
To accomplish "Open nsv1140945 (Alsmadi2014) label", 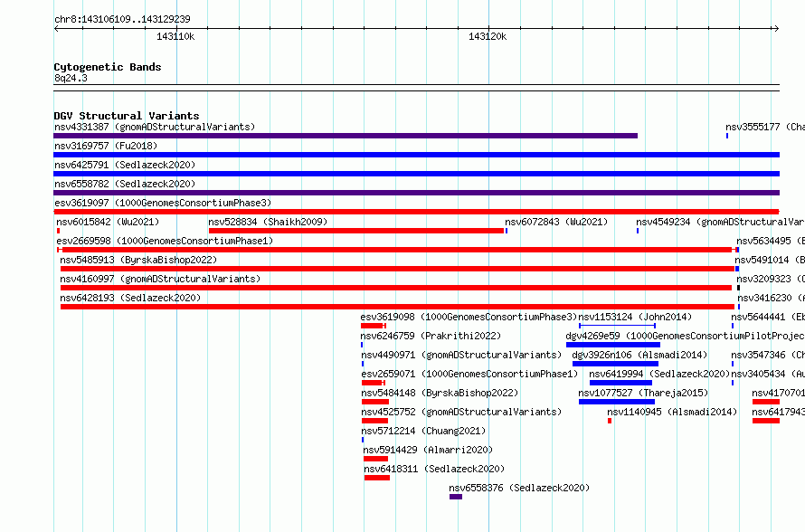I will [x=672, y=412].
